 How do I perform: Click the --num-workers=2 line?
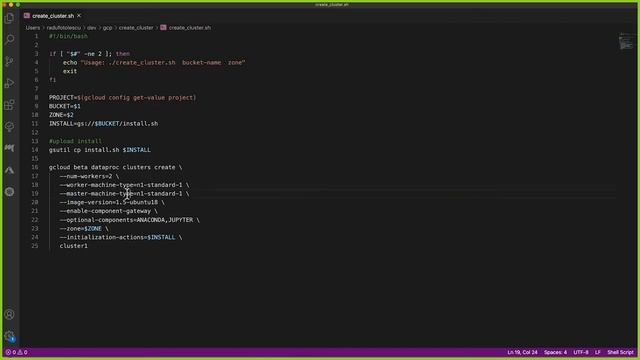(x=89, y=176)
